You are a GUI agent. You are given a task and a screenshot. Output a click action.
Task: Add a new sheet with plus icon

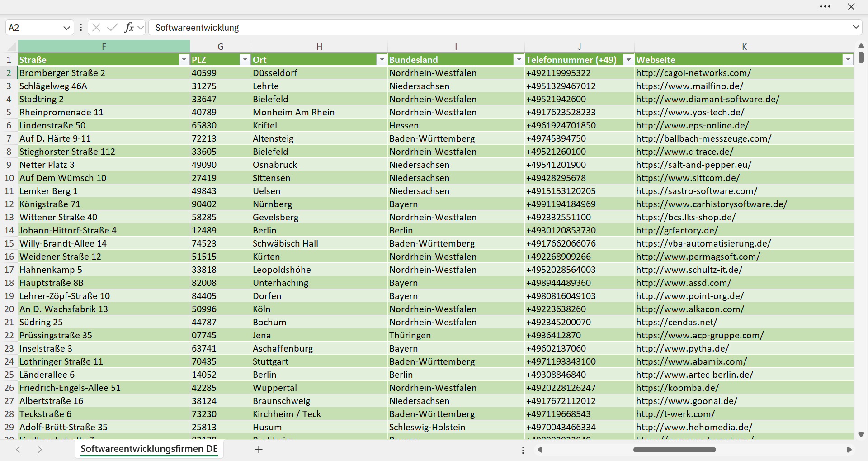[259, 450]
